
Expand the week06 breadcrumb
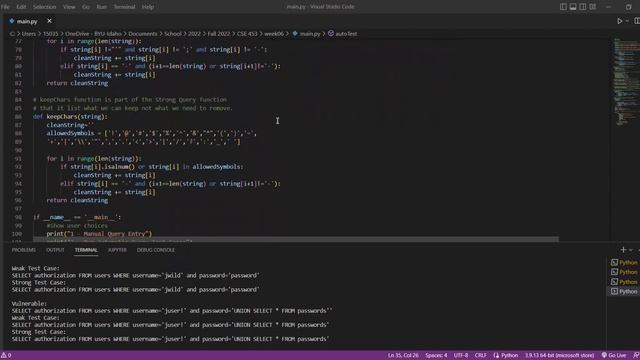[274, 34]
